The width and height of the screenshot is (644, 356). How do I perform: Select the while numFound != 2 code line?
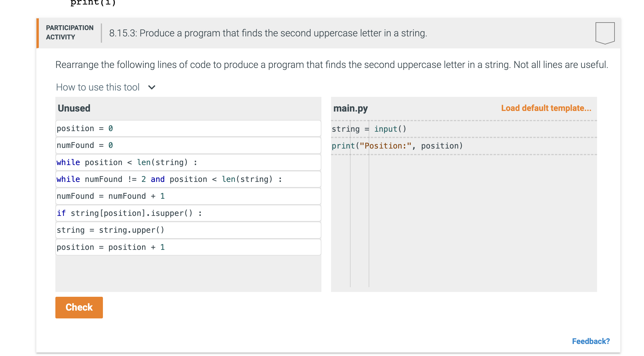pyautogui.click(x=188, y=179)
